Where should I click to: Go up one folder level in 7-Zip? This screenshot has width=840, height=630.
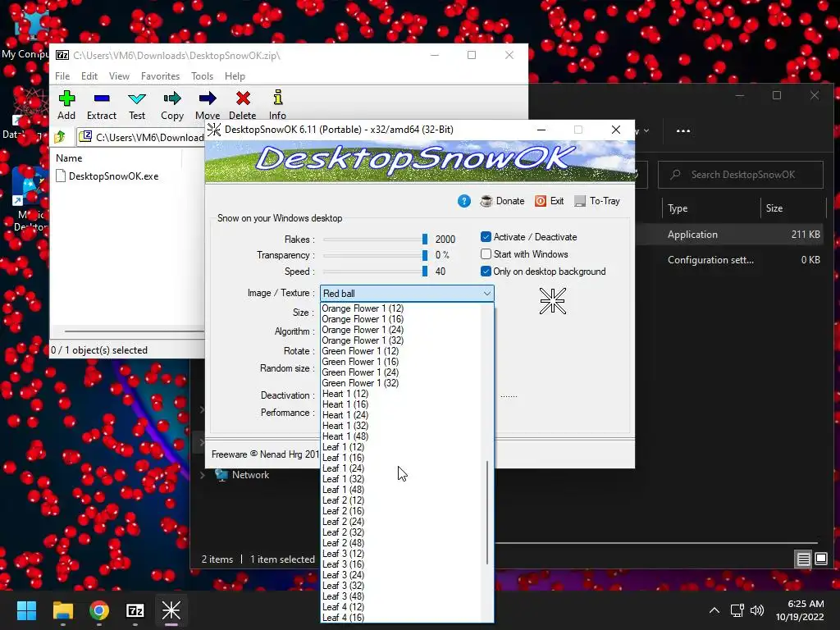[x=60, y=137]
